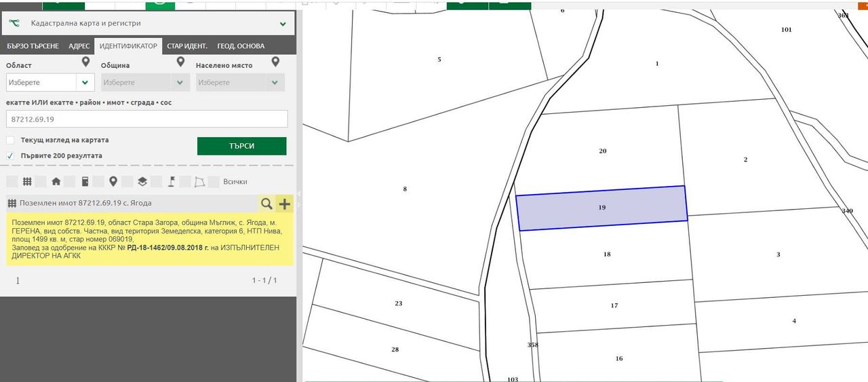Click the chevron of Кадастрална карта и регистри
This screenshot has height=382, width=868.
click(283, 24)
